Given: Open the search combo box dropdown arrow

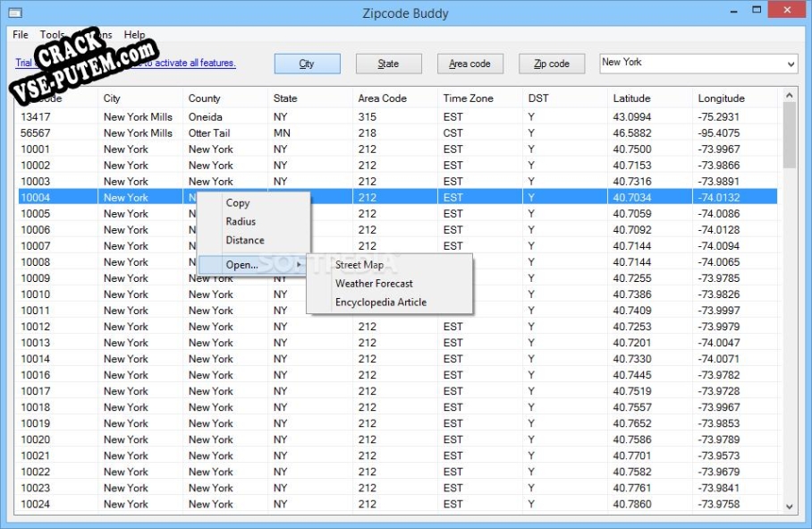Looking at the screenshot, I should [791, 64].
